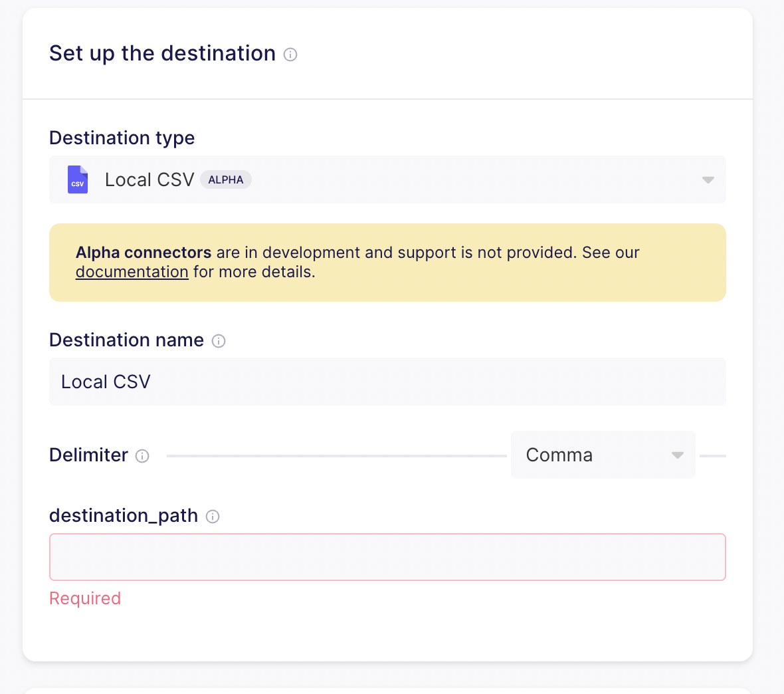Open the documentation link in alpha notice
The width and height of the screenshot is (784, 694).
click(132, 272)
